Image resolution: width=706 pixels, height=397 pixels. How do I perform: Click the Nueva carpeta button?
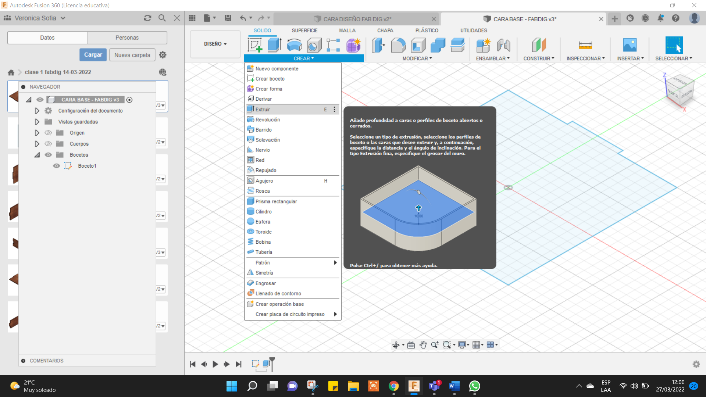click(132, 54)
